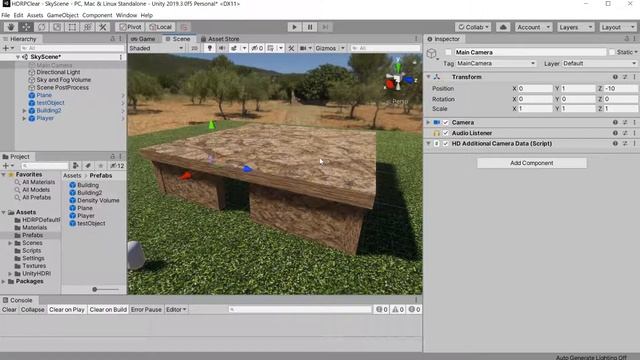Open the Shaded draw mode dropdown

pyautogui.click(x=156, y=48)
